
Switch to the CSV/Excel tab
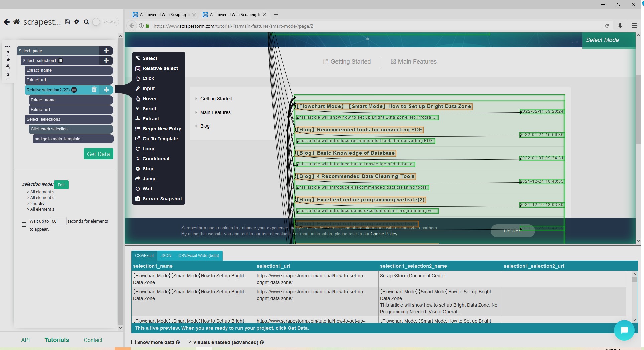click(144, 256)
